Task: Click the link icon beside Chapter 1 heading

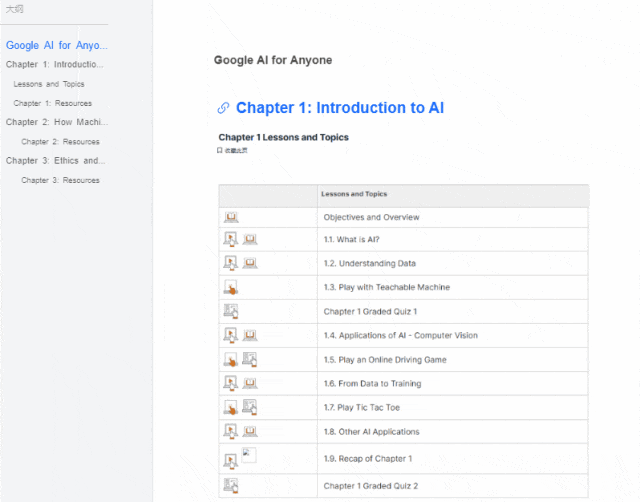Action: click(223, 108)
